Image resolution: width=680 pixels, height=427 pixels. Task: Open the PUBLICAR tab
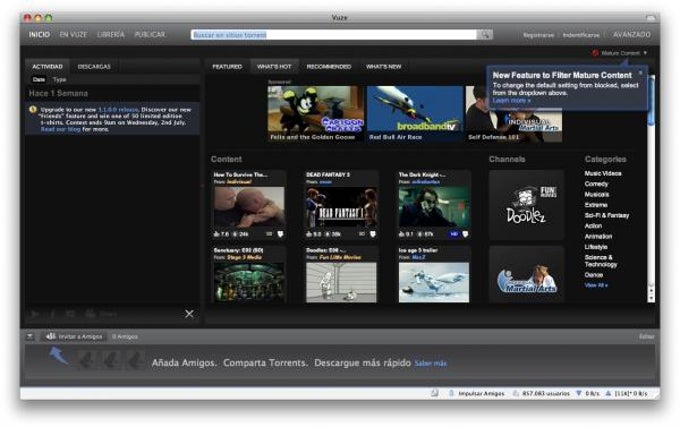click(150, 35)
